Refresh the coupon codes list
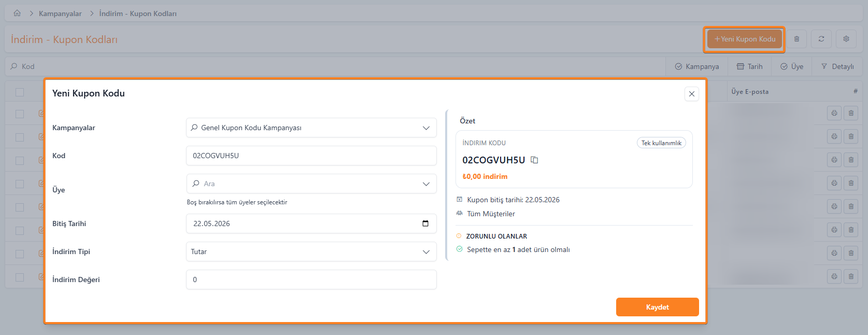 (x=821, y=39)
